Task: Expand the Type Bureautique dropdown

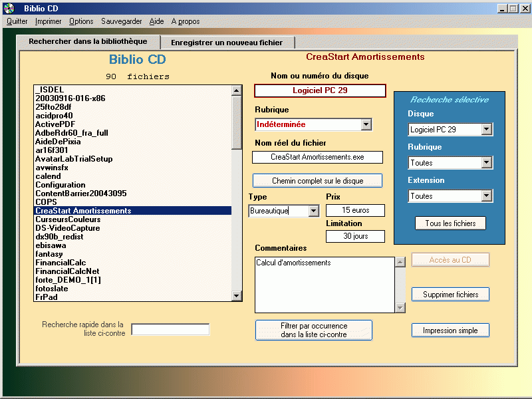Action: click(x=313, y=211)
